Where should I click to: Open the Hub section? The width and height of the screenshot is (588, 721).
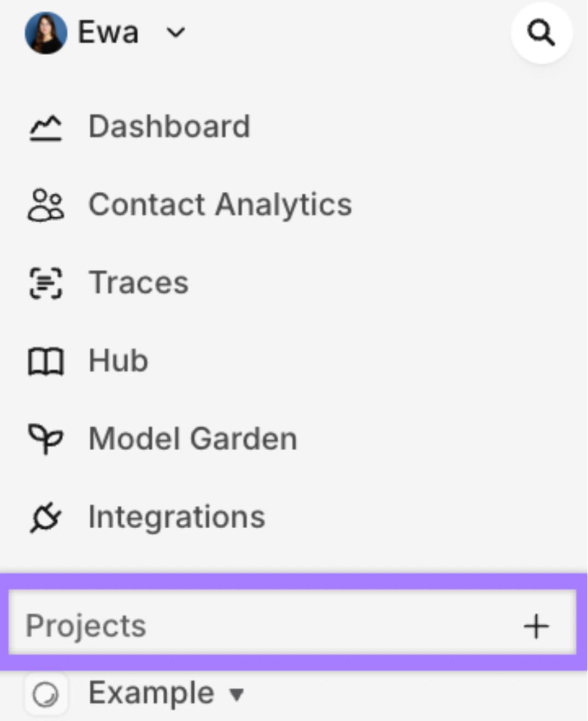(x=118, y=360)
